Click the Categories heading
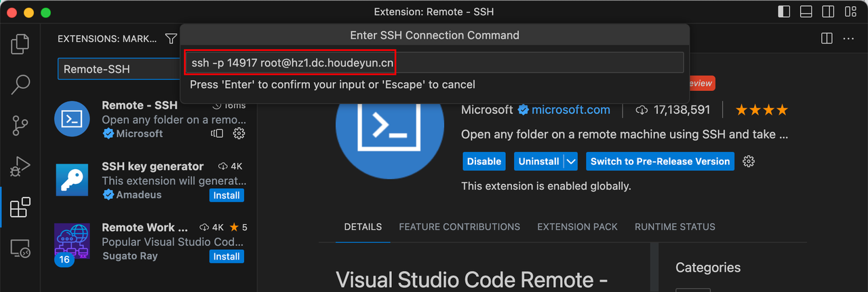868x292 pixels. 708,268
